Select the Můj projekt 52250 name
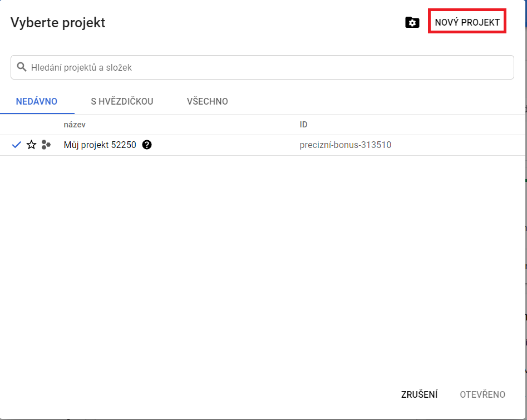This screenshot has height=420, width=527. click(x=100, y=145)
